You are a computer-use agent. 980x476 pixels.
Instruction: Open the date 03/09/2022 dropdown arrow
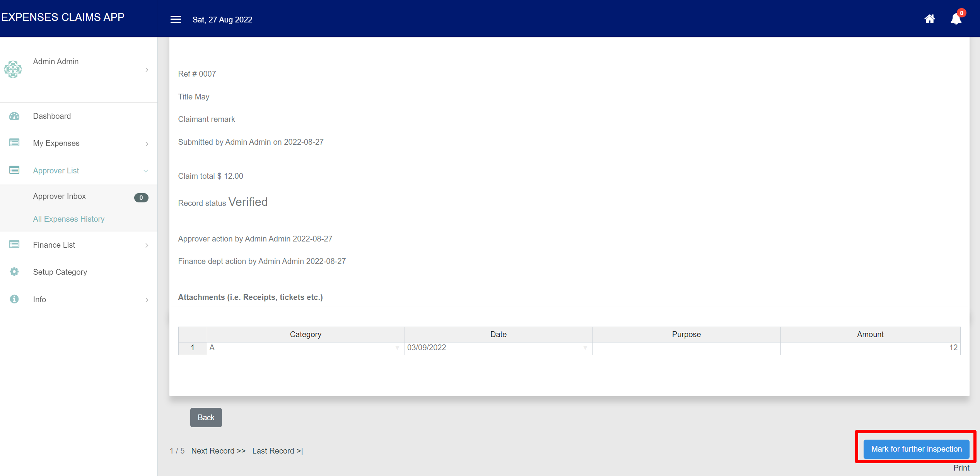(585, 348)
